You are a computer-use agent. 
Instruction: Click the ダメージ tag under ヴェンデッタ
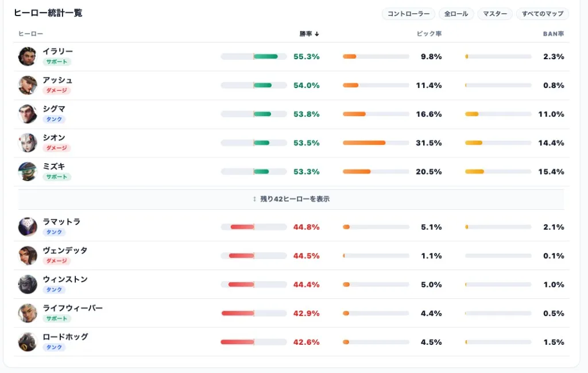coord(57,261)
